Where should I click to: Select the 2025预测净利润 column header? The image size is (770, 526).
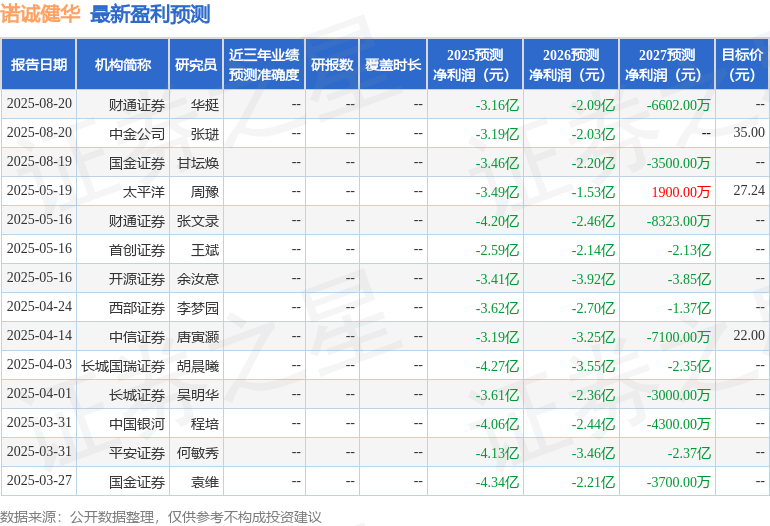coord(475,64)
